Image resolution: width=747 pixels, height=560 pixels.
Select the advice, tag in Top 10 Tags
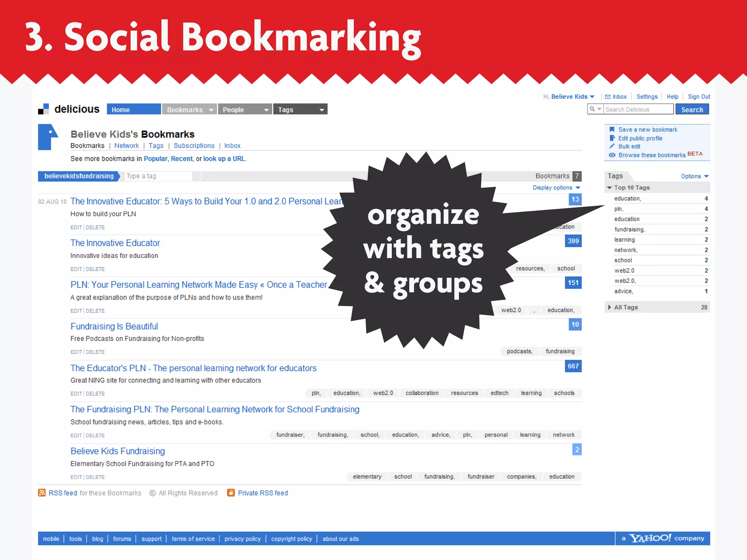[624, 291]
